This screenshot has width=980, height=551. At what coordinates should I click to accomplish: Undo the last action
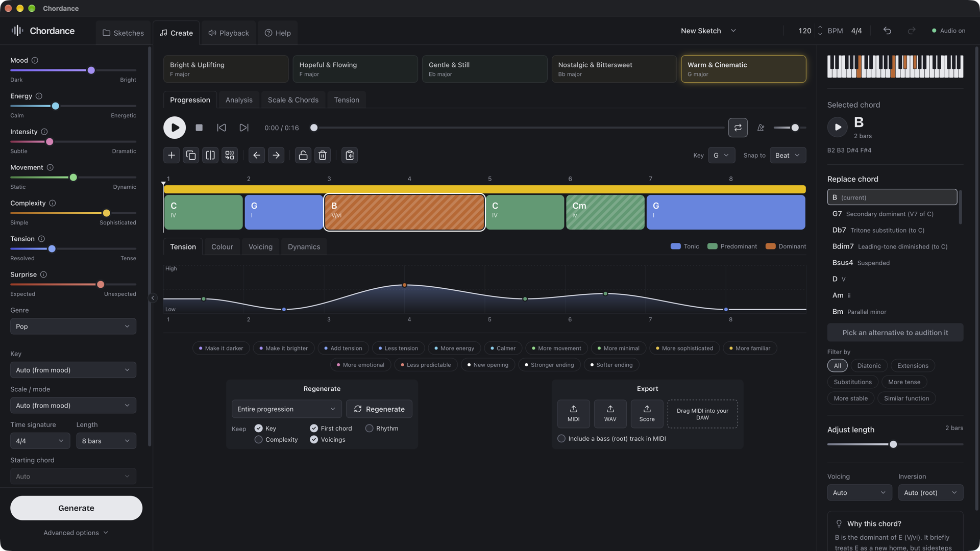coord(887,31)
